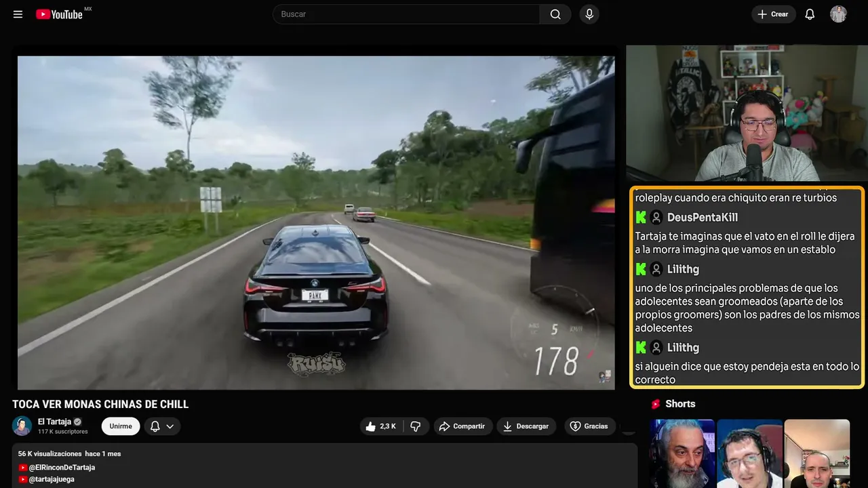The width and height of the screenshot is (868, 488).
Task: Click the message starting 'uno de los principales'
Action: pos(747,308)
